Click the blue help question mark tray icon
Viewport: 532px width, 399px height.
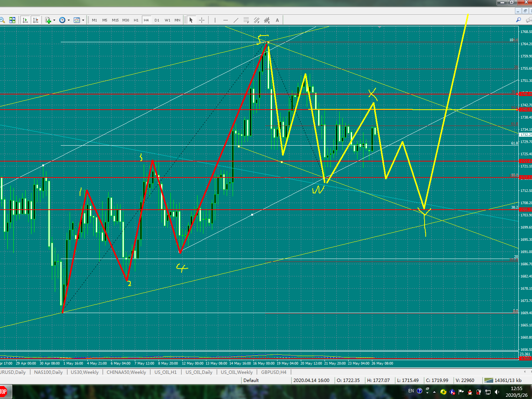419,391
